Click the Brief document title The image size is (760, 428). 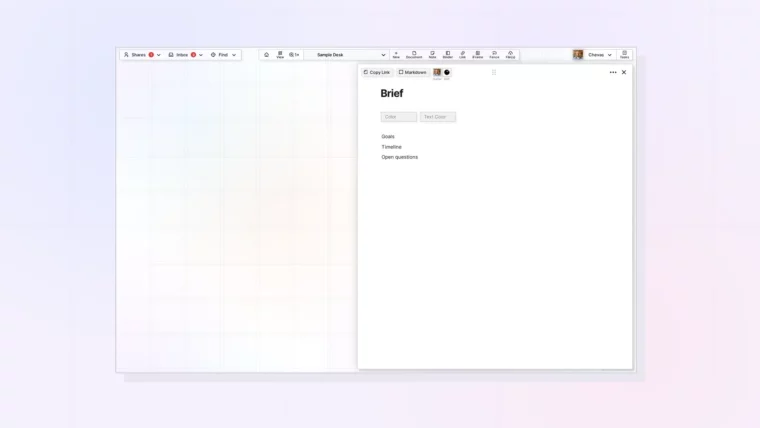(392, 93)
